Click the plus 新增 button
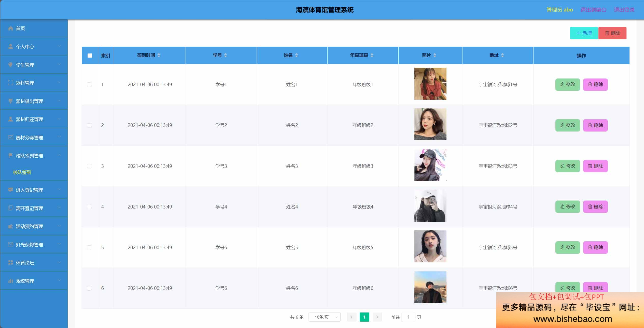This screenshot has width=644, height=328. (x=584, y=33)
